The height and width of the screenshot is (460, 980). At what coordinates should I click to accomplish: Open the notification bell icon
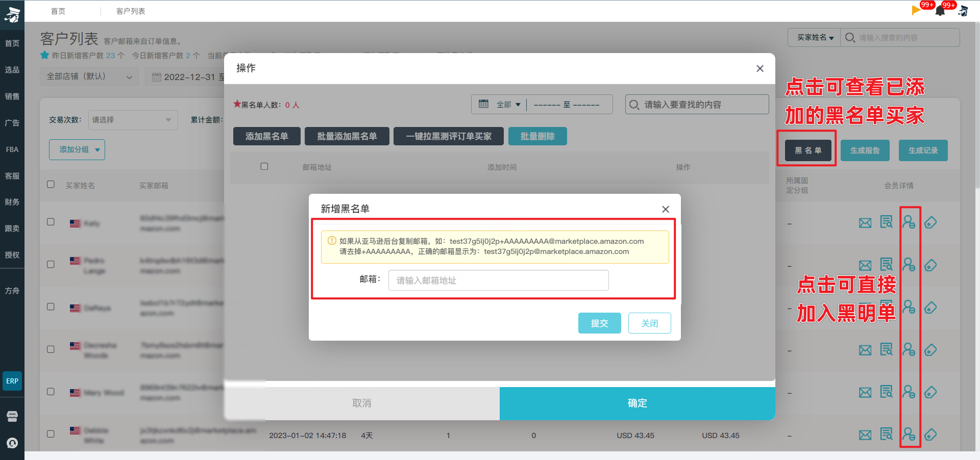[x=940, y=11]
